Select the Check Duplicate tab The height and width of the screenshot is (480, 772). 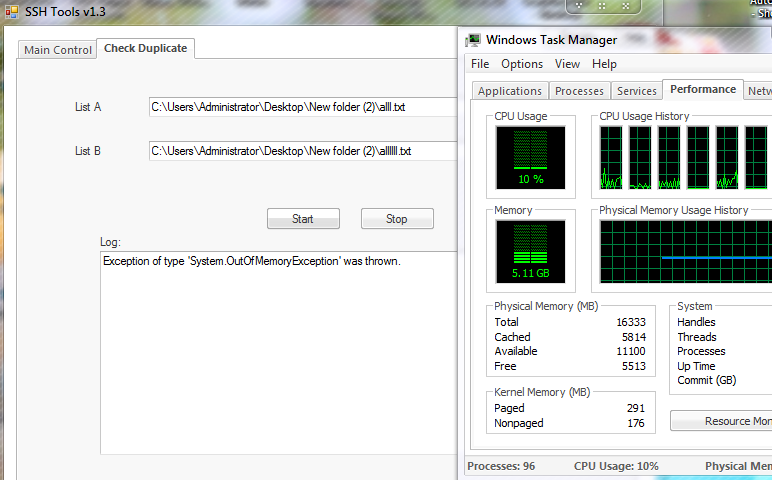(x=145, y=48)
